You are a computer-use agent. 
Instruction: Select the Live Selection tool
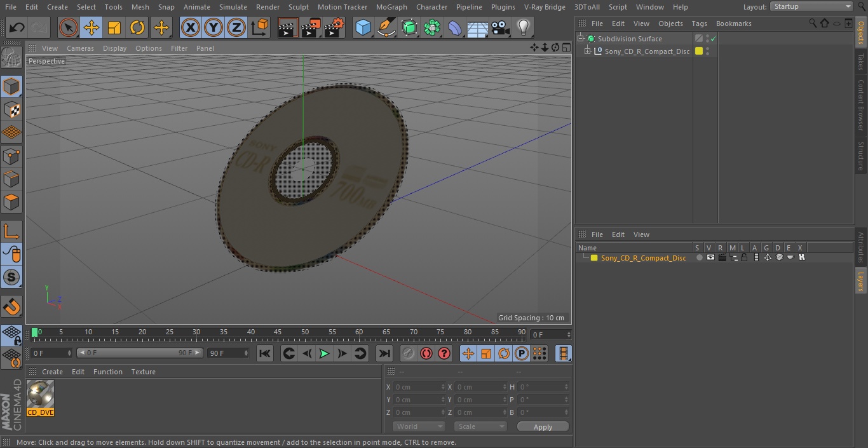(x=68, y=28)
